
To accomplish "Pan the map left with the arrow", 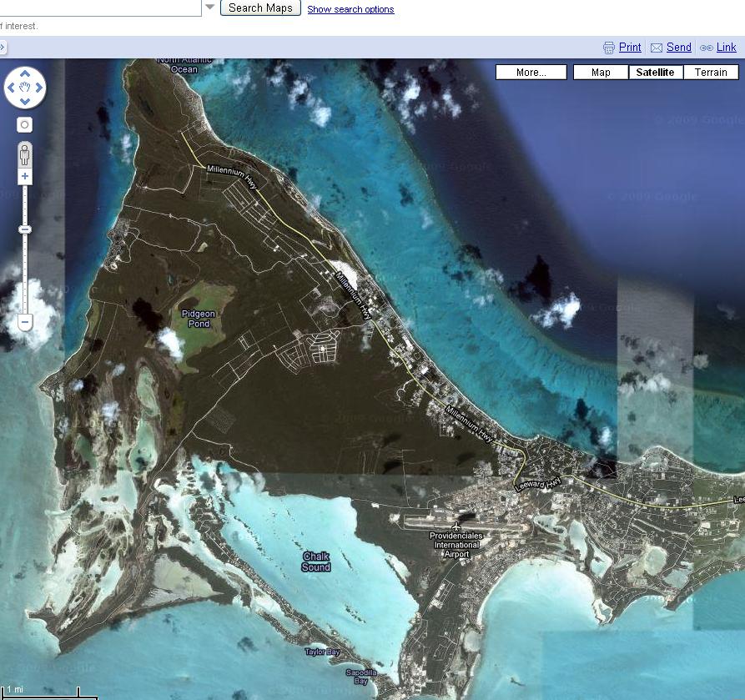I will coord(11,88).
